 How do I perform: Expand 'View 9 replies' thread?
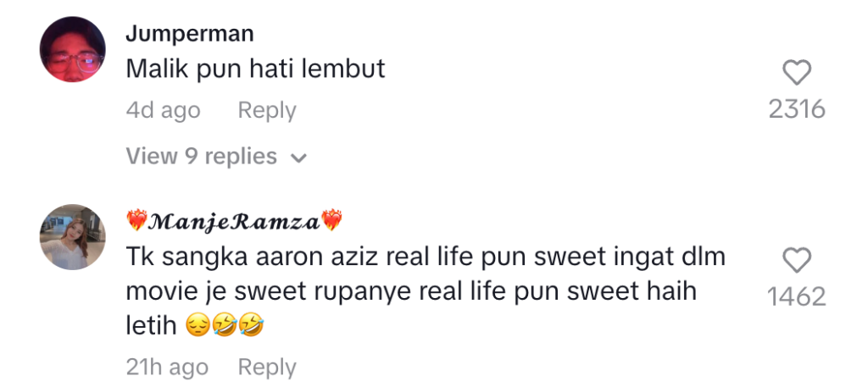tap(216, 157)
